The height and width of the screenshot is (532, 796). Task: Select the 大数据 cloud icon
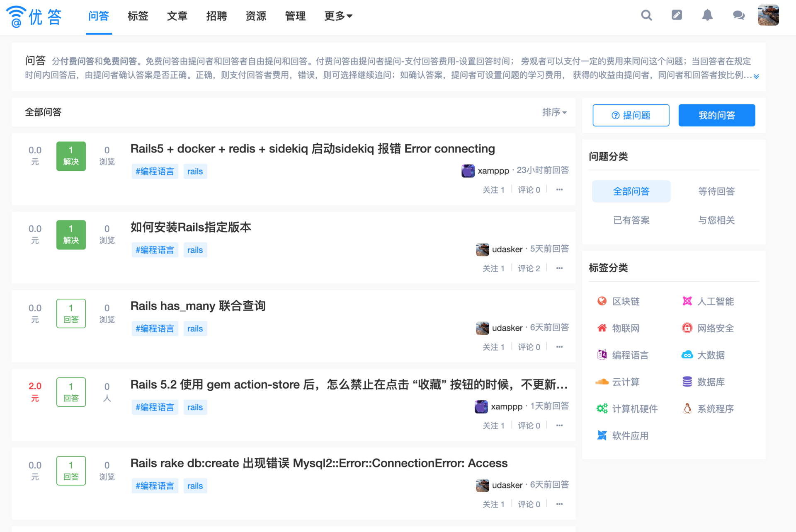point(687,355)
